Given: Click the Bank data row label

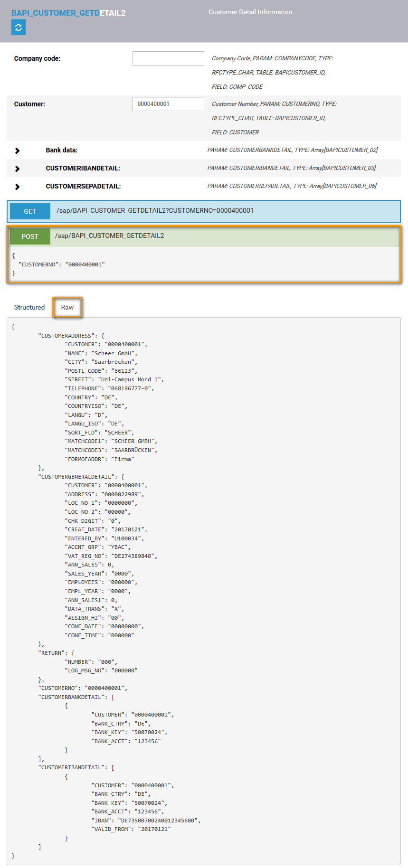Looking at the screenshot, I should tap(62, 150).
